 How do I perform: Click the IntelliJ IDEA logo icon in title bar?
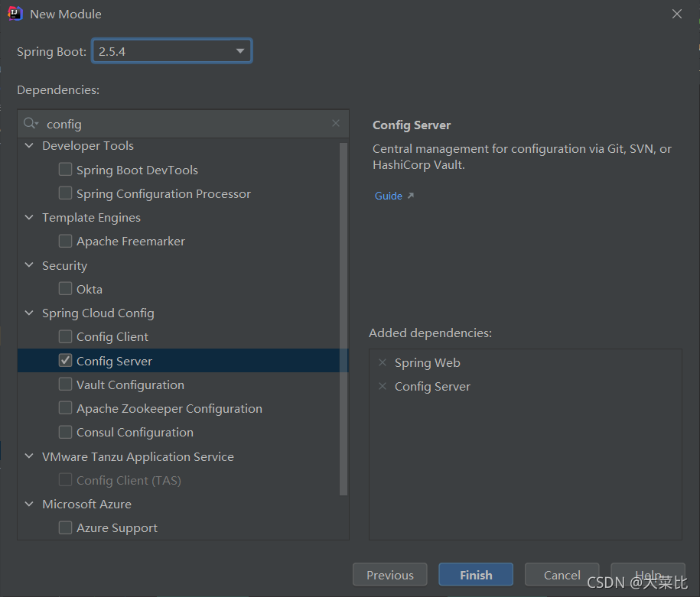(x=15, y=14)
